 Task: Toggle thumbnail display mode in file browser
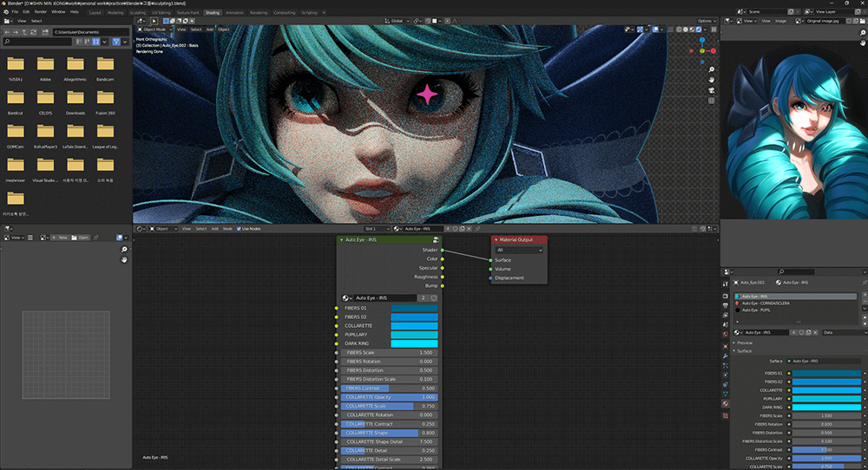point(96,42)
